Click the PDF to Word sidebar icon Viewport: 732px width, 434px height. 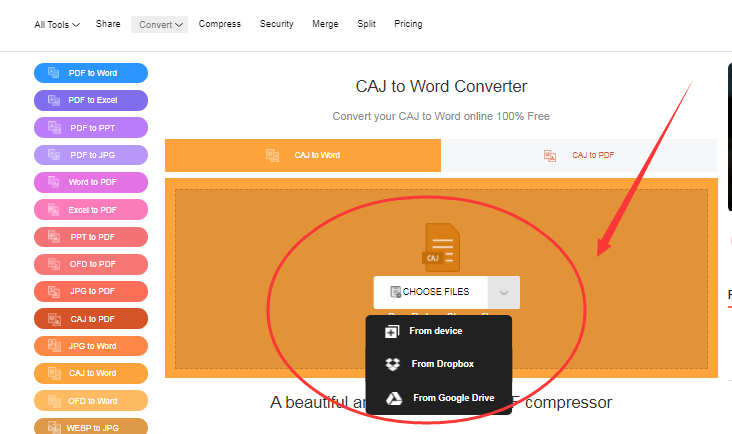54,73
